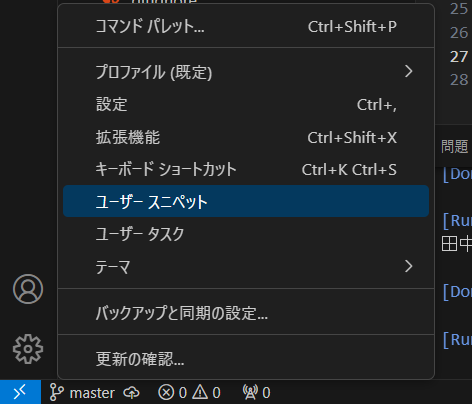Image resolution: width=472 pixels, height=404 pixels.
Task: Open the remote window indicator
Action: pyautogui.click(x=20, y=392)
